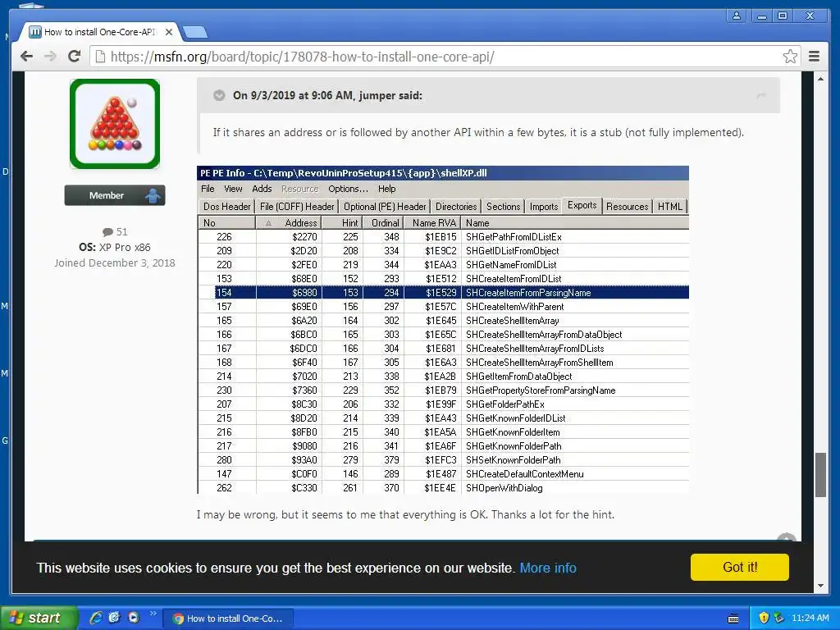The height and width of the screenshot is (630, 840).
Task: Click the Member rank badge
Action: coord(115,195)
